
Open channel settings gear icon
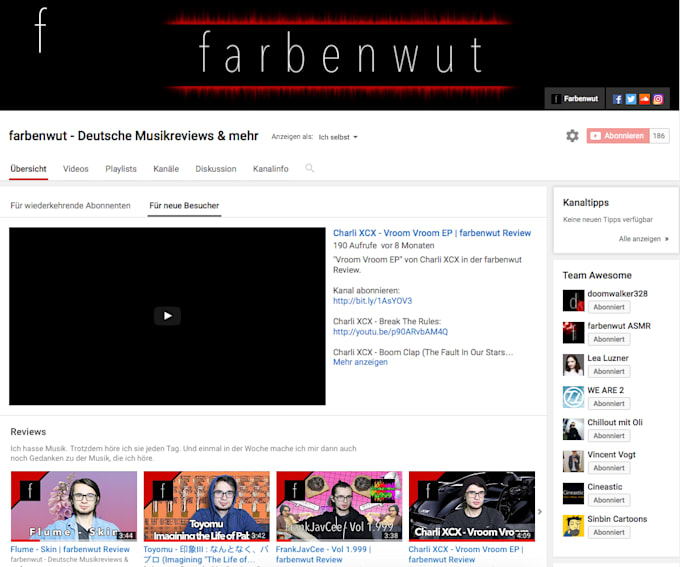tap(572, 136)
